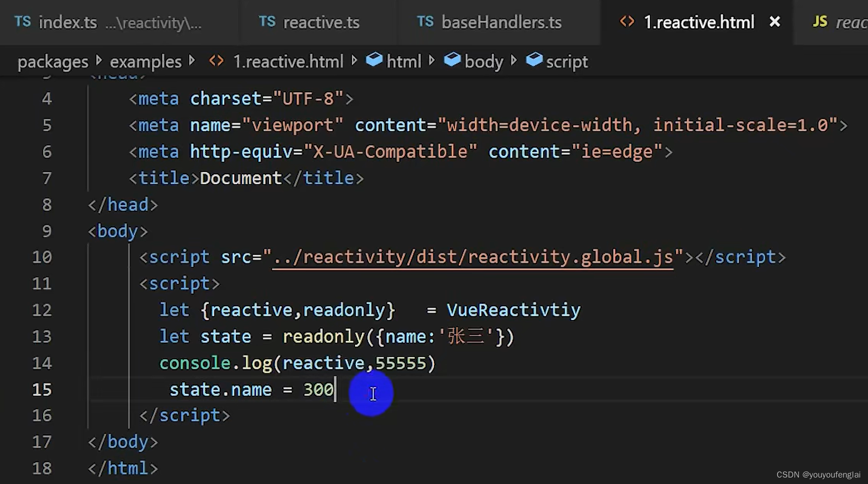Click closing </head> tag on line 8
Viewport: 868px width, 484px height.
pyautogui.click(x=123, y=204)
